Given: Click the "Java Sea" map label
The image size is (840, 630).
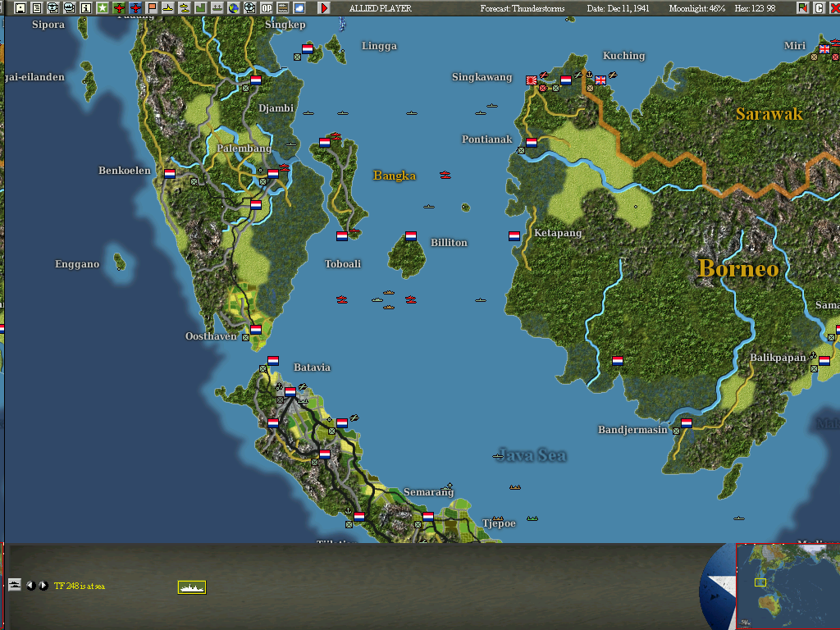Looking at the screenshot, I should [532, 455].
